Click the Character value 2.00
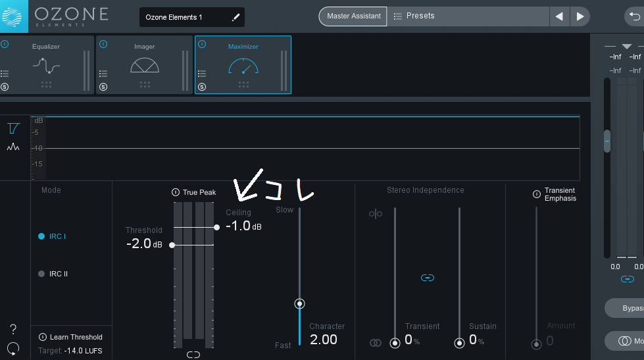This screenshot has width=644, height=360. 323,340
